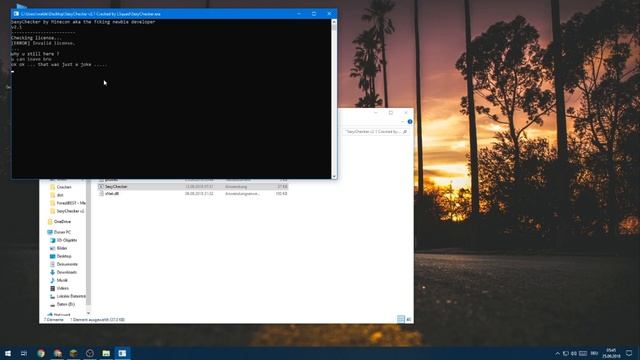Select the SexyChecker v2 folder in the sidebar
640x360 pixels.
[x=67, y=211]
